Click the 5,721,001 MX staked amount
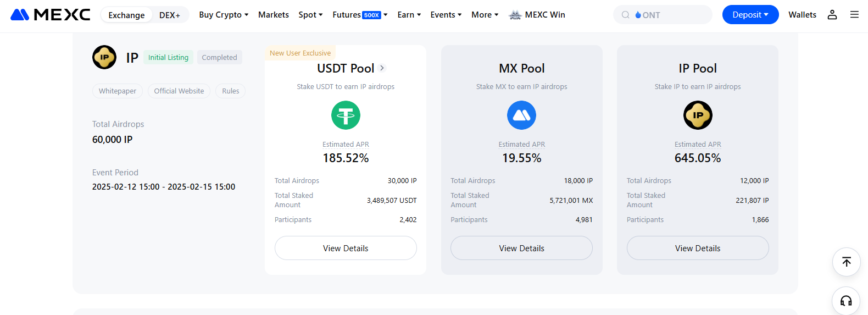 click(571, 200)
